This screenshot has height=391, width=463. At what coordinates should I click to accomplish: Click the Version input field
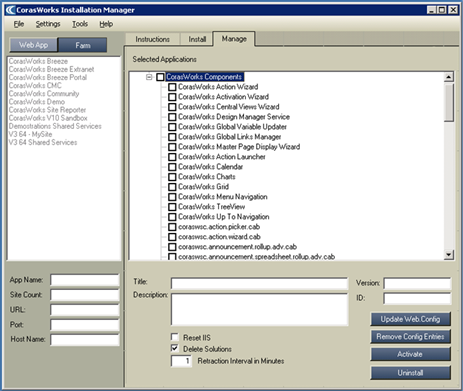417,283
